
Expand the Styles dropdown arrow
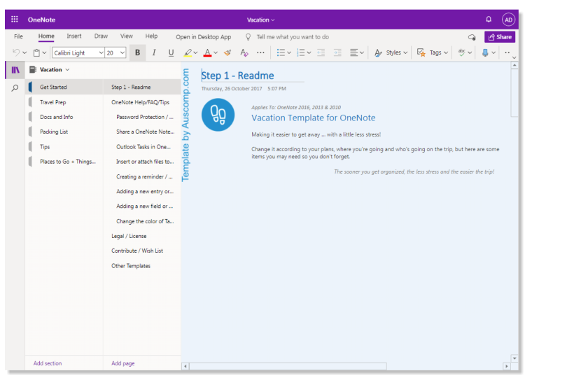coord(405,52)
